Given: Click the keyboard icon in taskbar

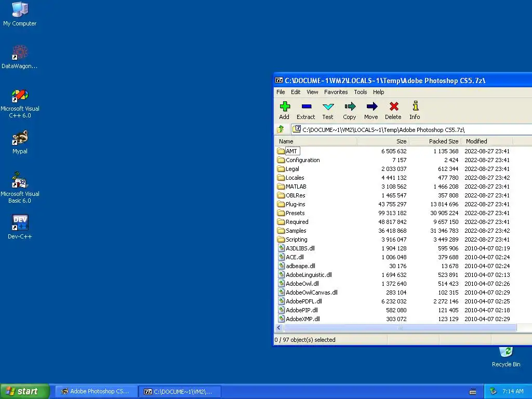Looking at the screenshot, I should [x=473, y=392].
